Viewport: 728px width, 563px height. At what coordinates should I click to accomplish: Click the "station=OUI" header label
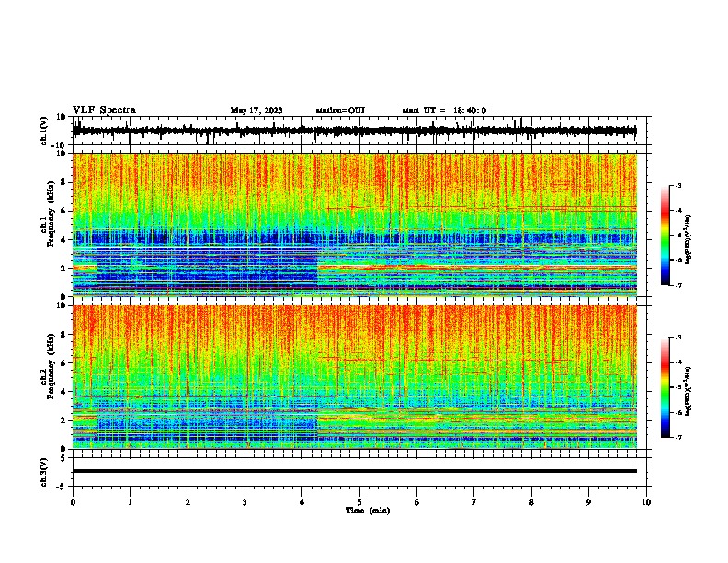point(340,110)
